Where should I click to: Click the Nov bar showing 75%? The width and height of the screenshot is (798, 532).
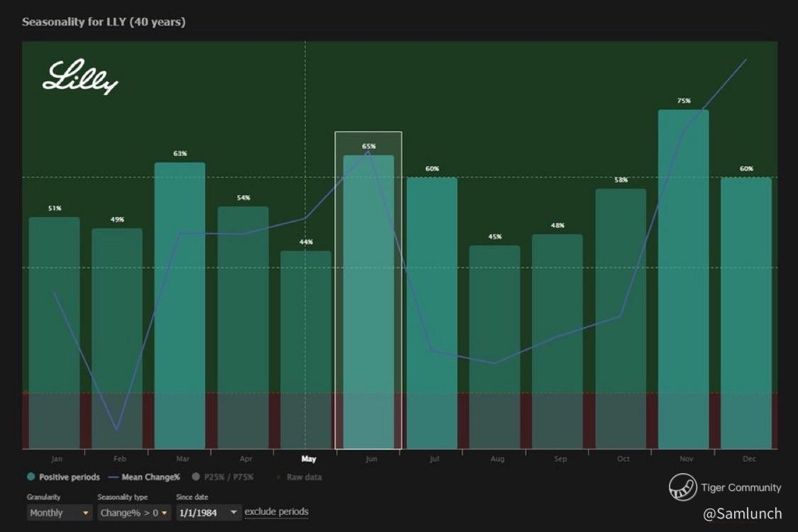click(684, 279)
